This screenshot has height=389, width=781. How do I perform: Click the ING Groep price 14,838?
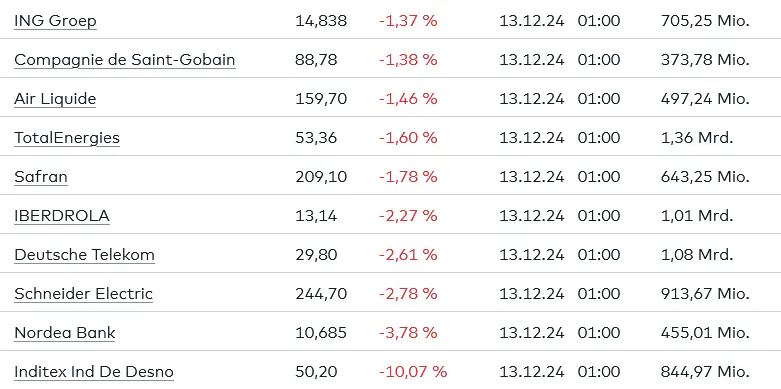[x=321, y=21]
